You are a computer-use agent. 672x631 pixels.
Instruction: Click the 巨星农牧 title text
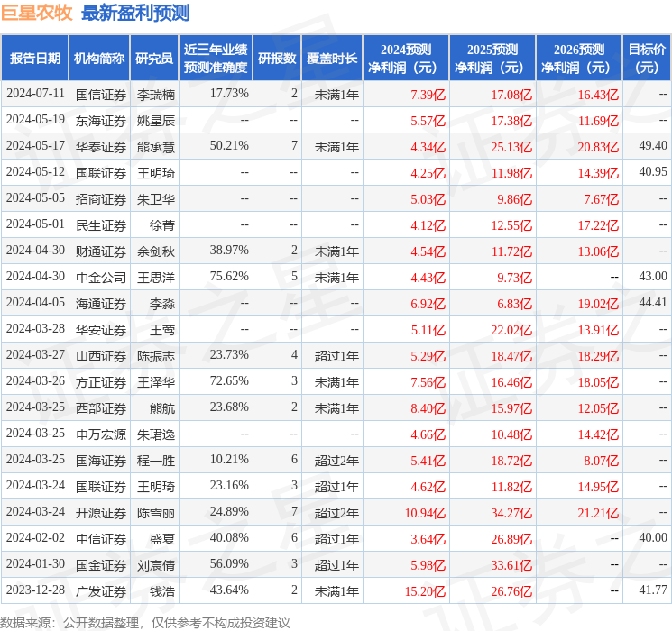36,12
